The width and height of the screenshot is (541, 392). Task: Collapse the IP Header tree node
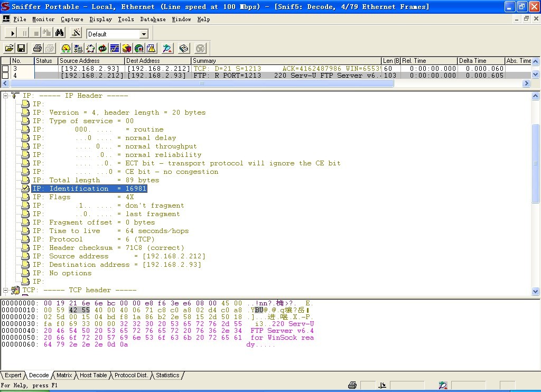tap(5, 96)
